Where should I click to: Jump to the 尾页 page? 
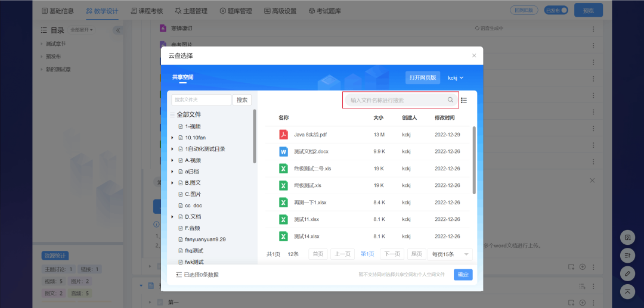(416, 254)
